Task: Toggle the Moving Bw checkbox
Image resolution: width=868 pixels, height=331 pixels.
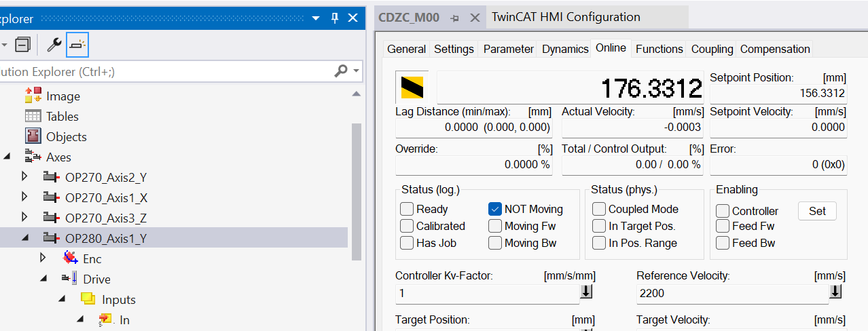Action: click(x=494, y=243)
